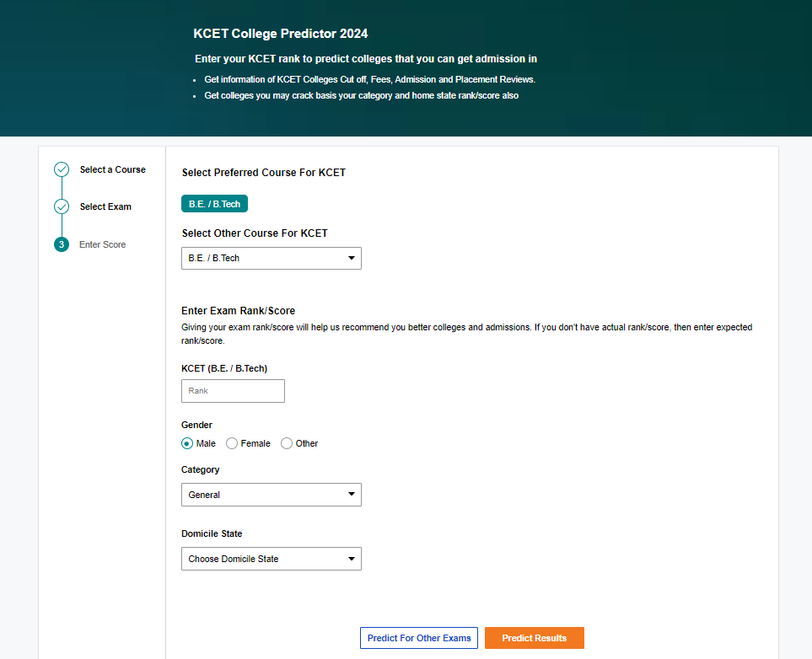This screenshot has height=659, width=812.
Task: Click inside the KCET Rank input field
Action: 233,390
